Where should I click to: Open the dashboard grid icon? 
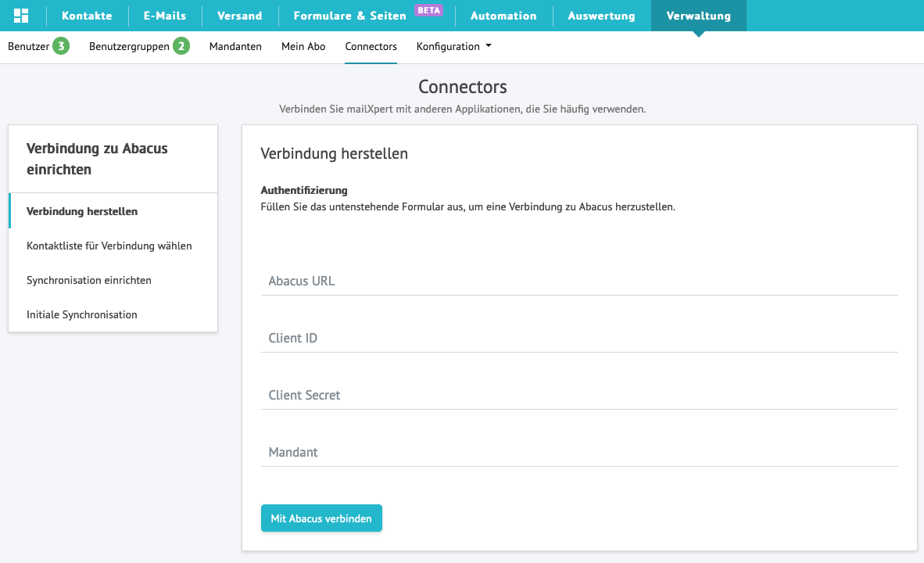pyautogui.click(x=21, y=16)
